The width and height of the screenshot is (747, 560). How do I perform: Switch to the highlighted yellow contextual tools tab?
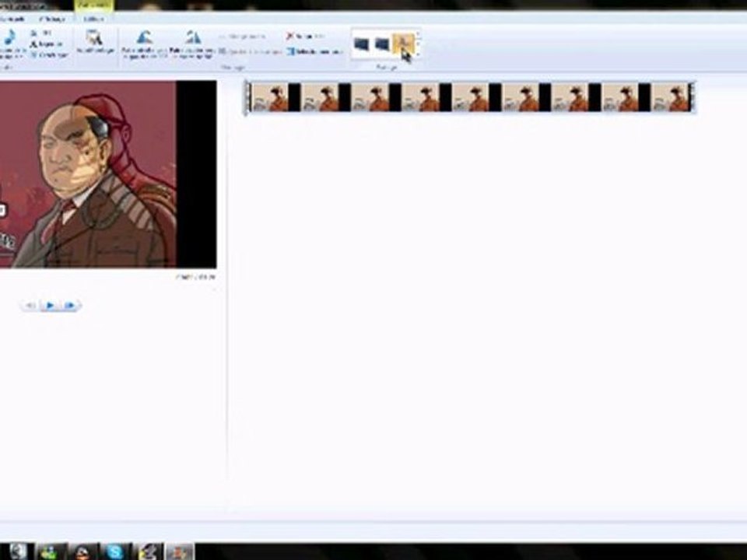[x=93, y=5]
